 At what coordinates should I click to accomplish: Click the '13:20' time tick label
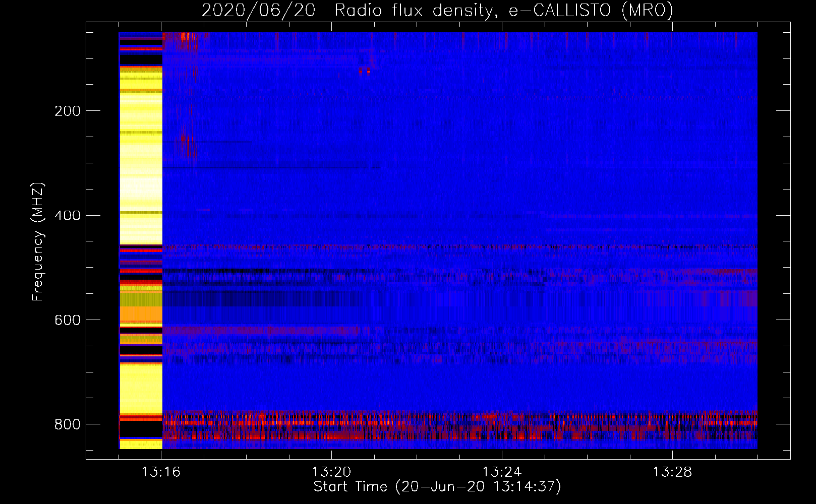pyautogui.click(x=331, y=472)
